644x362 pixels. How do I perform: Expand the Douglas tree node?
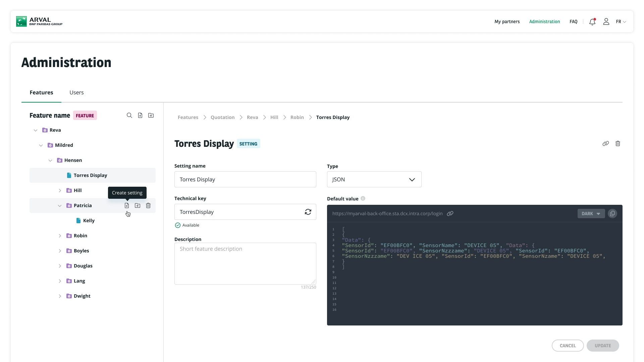coord(60,266)
